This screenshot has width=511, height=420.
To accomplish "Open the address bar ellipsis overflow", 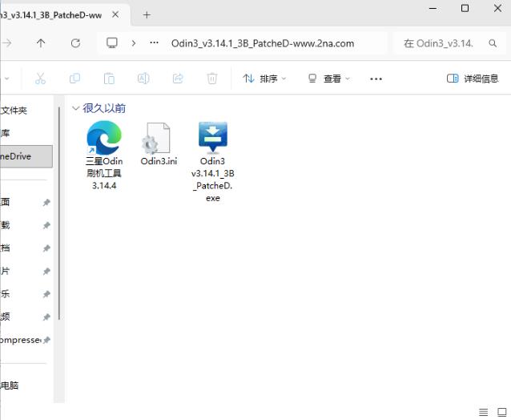I will tap(154, 42).
